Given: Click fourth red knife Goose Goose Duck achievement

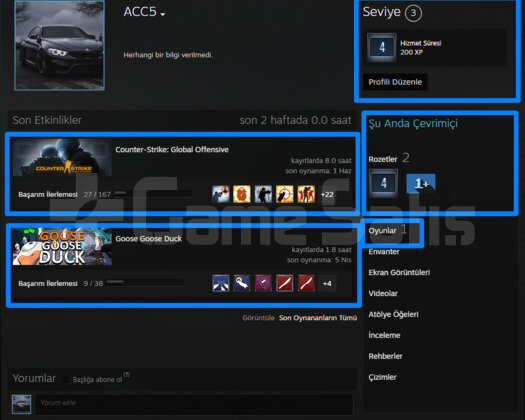Looking at the screenshot, I should 285,283.
